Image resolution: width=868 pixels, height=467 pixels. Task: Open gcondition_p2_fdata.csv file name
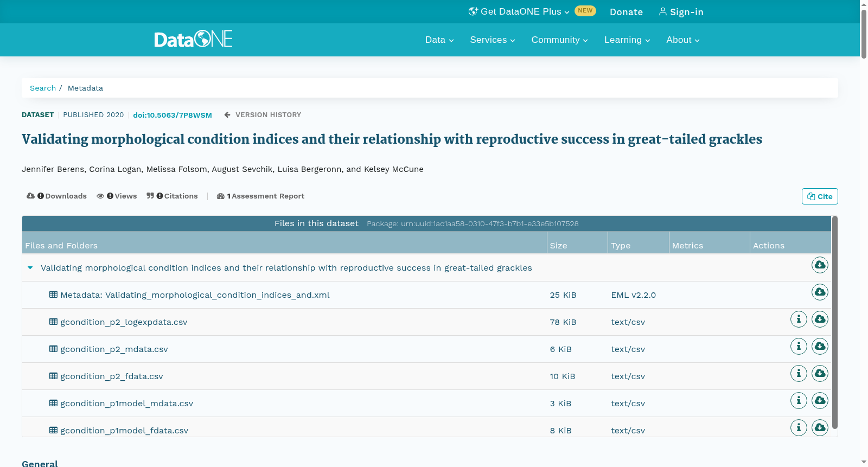[112, 376]
